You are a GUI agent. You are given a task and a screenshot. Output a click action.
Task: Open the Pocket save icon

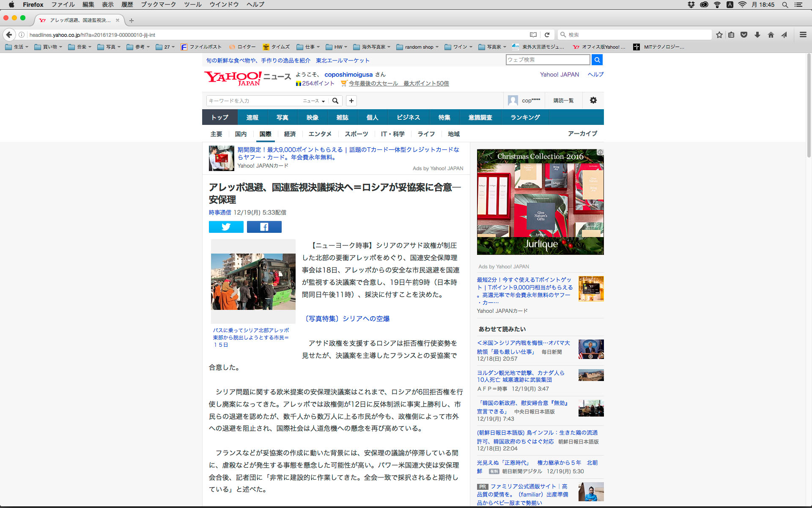point(744,35)
